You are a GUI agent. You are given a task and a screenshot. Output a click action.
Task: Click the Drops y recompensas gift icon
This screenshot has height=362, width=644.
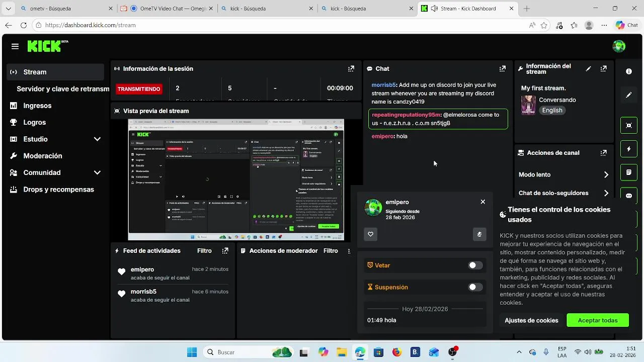pos(14,190)
